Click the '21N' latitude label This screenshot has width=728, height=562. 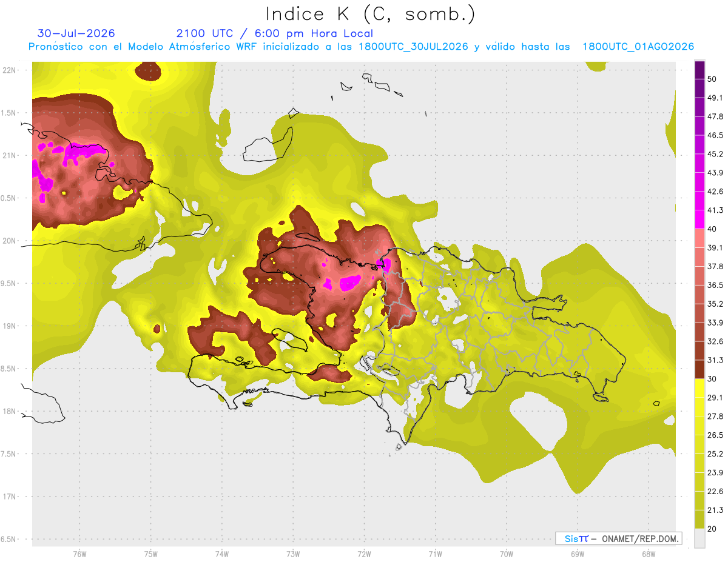[x=8, y=155]
